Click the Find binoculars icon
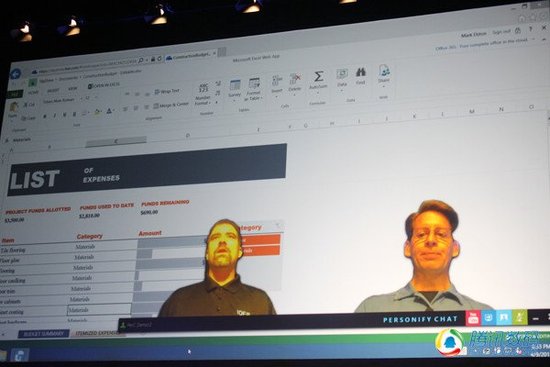This screenshot has width=550, height=367. tap(361, 72)
